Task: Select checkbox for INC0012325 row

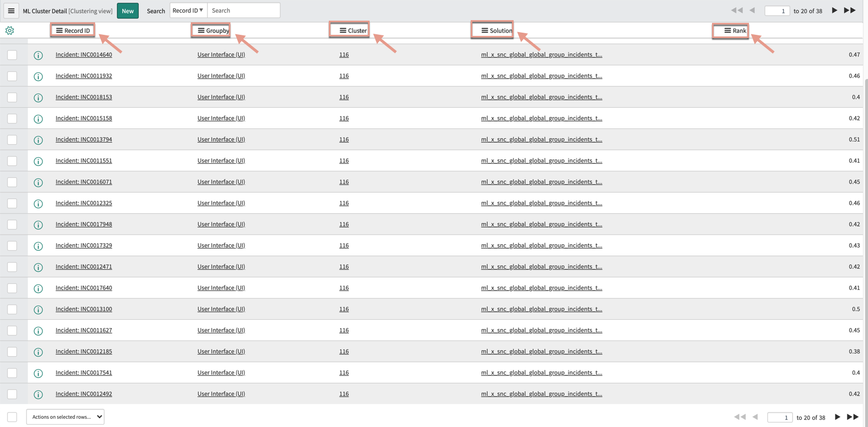Action: point(12,203)
